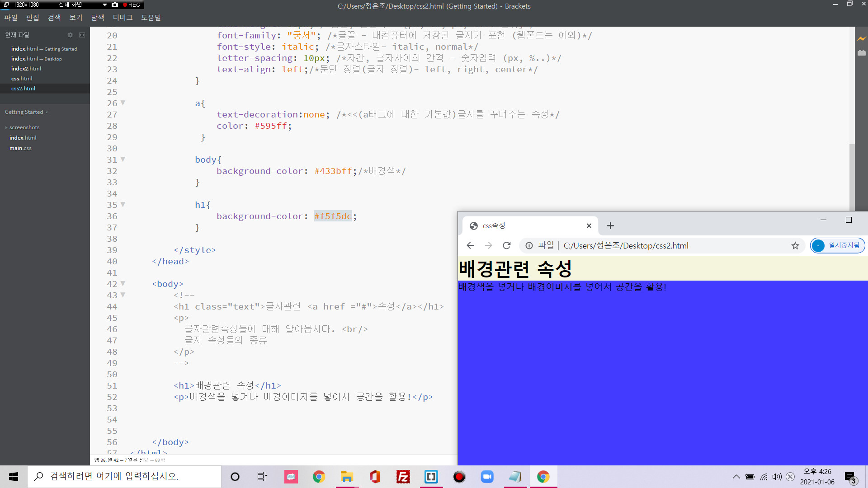Collapse the h1 rule fold arrow at line 35
Image resolution: width=868 pixels, height=488 pixels.
[123, 204]
